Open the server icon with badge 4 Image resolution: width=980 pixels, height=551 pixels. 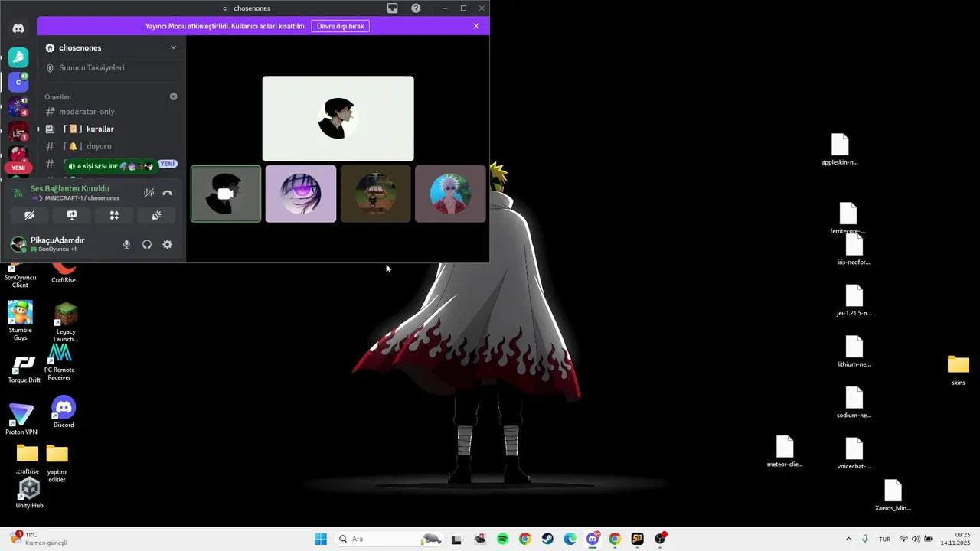pyautogui.click(x=18, y=106)
